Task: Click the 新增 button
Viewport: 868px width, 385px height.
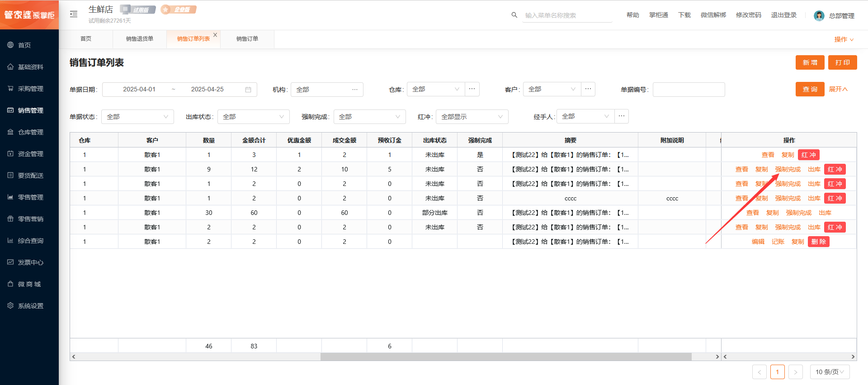Action: [810, 62]
